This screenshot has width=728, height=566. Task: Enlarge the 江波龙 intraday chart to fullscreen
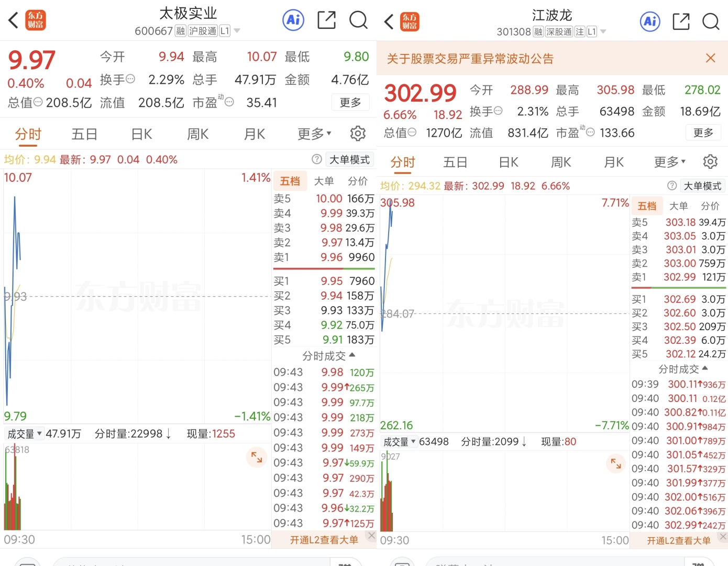coord(616,463)
